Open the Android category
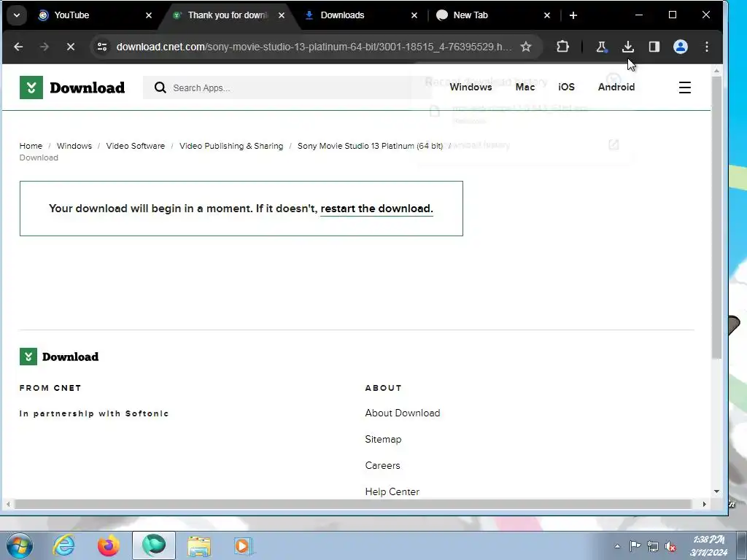The width and height of the screenshot is (747, 560). pos(616,87)
